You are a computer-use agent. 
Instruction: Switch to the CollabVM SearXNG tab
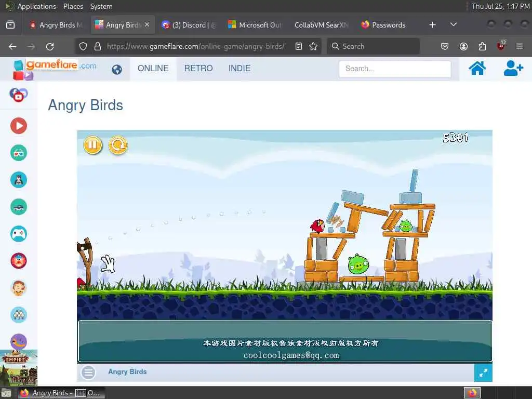click(321, 25)
